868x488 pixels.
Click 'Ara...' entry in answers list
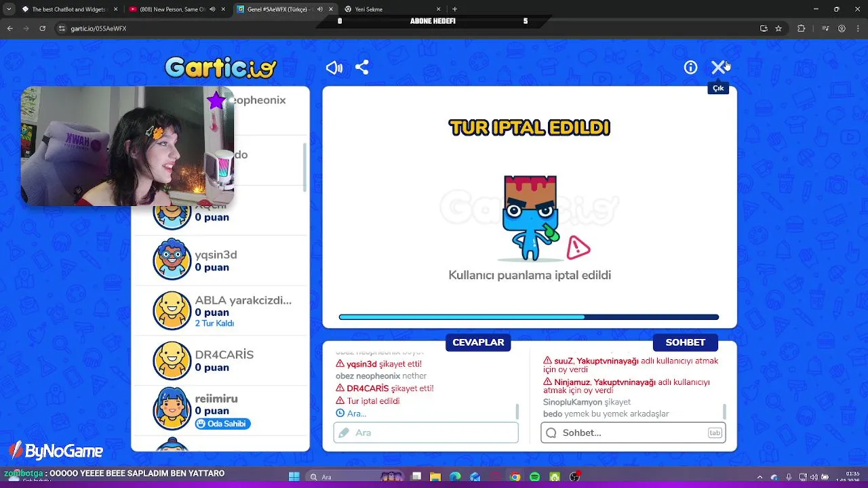point(351,413)
